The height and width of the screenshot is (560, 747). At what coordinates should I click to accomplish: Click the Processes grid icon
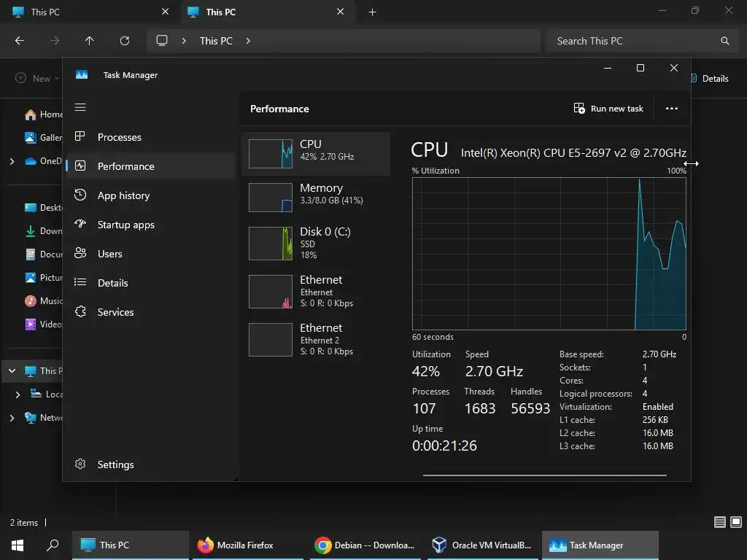80,136
